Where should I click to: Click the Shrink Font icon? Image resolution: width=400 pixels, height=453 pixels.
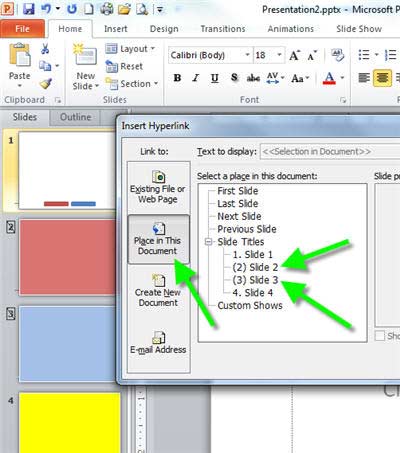(312, 55)
